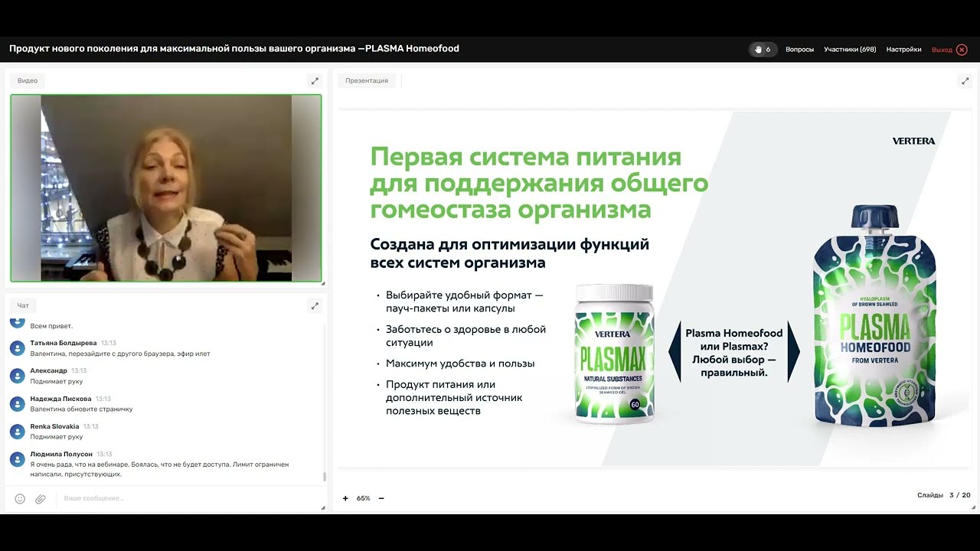This screenshot has width=980, height=551.
Task: Click the name Татьяна Болдырева in chat
Action: click(64, 343)
